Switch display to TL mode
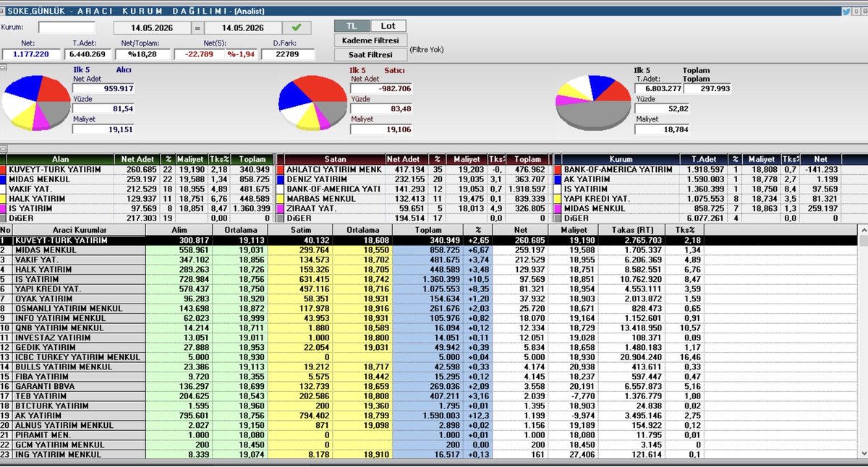 tap(352, 25)
